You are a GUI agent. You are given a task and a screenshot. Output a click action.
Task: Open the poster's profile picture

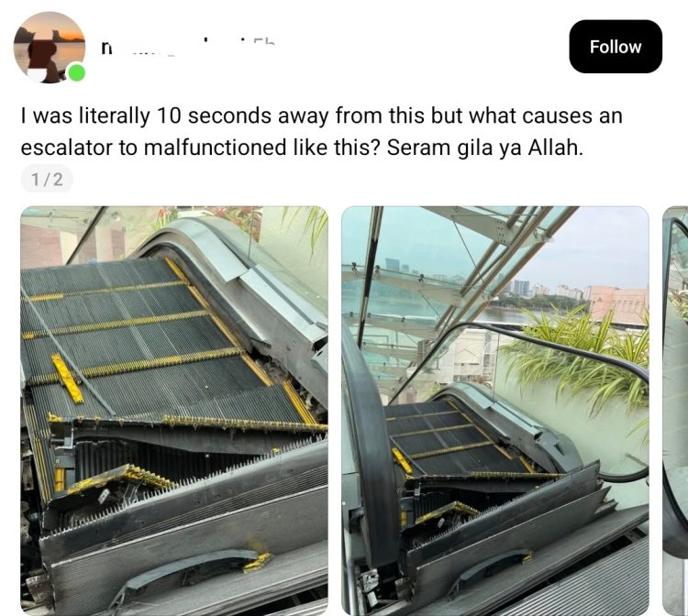click(50, 47)
